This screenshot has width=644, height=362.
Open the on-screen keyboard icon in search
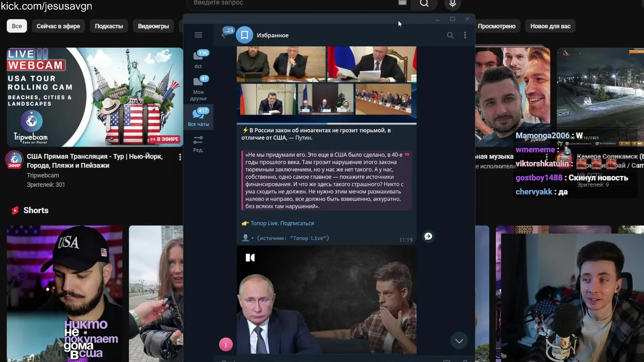point(403,3)
